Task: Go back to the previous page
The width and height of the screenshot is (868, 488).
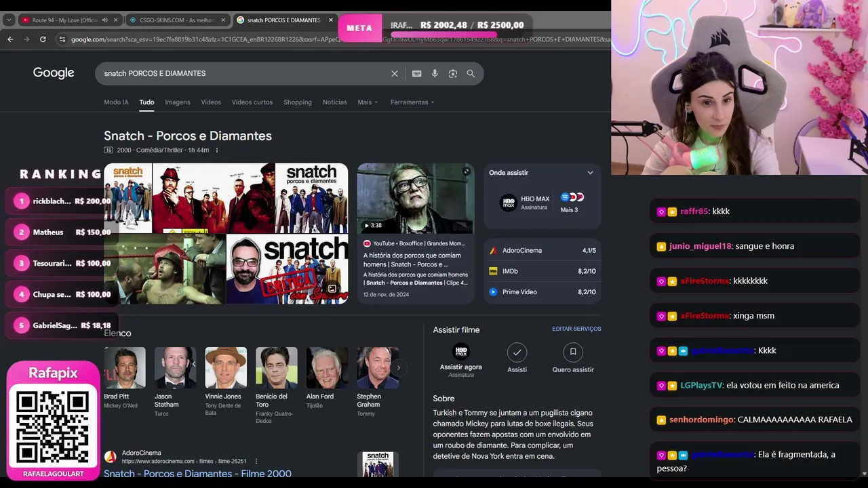Action: click(10, 39)
